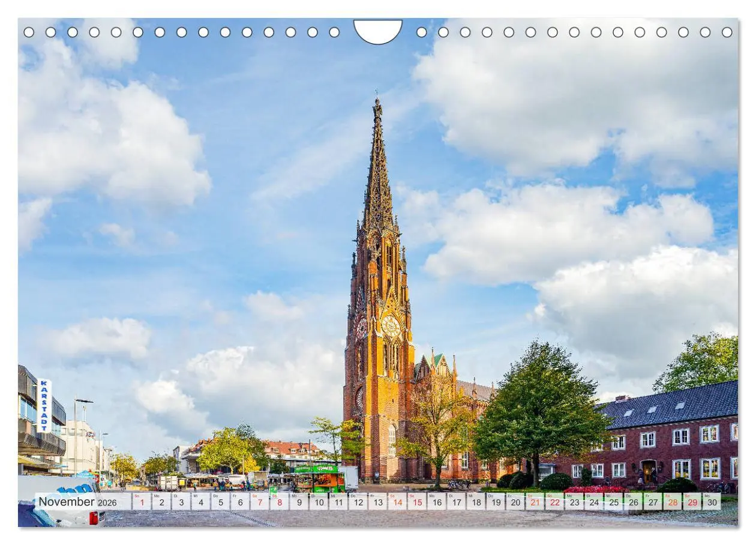756x545 pixels.
Task: Select calendar day 4
Action: (201, 502)
